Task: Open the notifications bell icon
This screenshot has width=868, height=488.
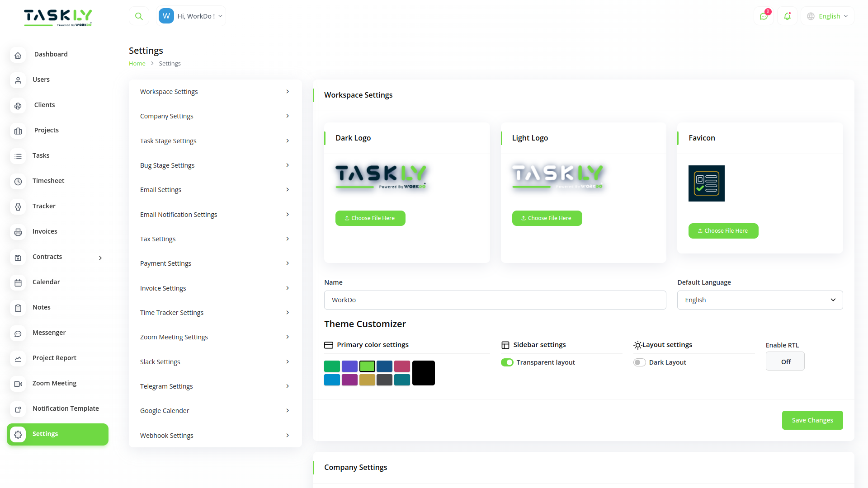Action: 787,16
